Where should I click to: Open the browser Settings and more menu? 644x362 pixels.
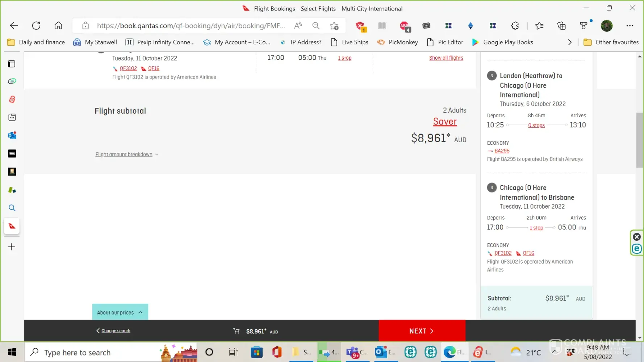coord(630,26)
